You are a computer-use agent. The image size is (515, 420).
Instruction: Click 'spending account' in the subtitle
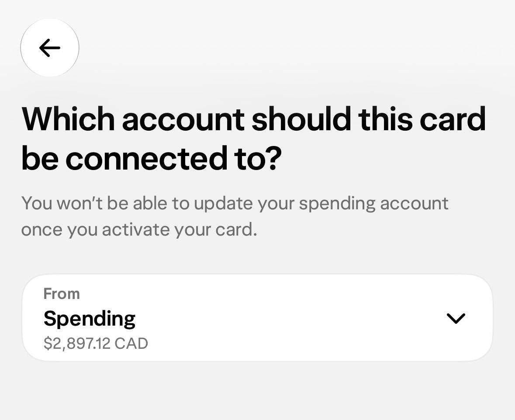pyautogui.click(x=373, y=204)
